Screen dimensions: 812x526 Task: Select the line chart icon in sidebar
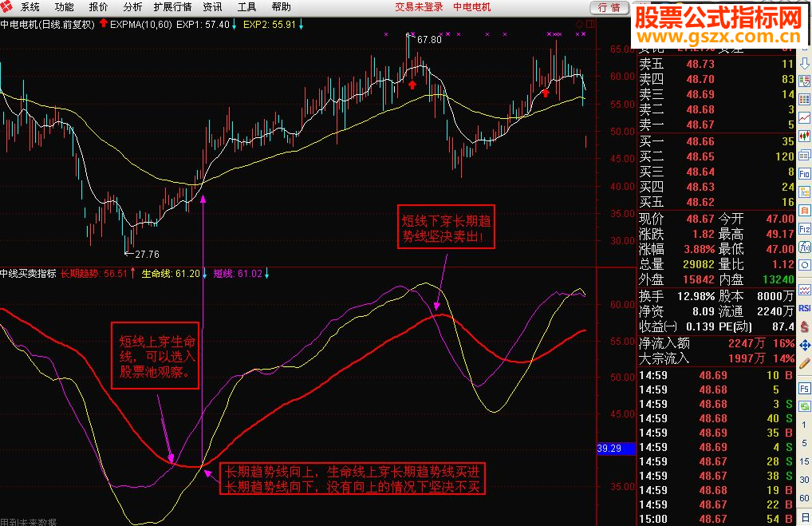click(x=804, y=117)
